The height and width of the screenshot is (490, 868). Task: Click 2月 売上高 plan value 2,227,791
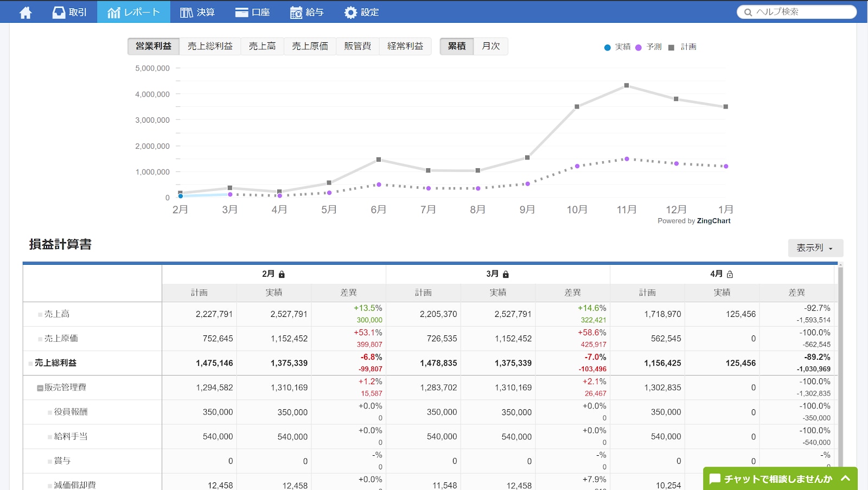click(x=214, y=314)
